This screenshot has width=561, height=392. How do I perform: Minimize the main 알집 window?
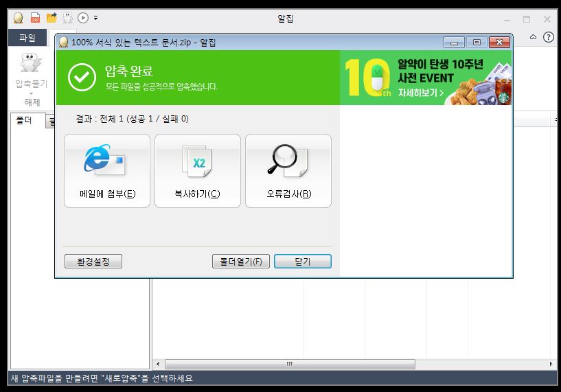[507, 20]
